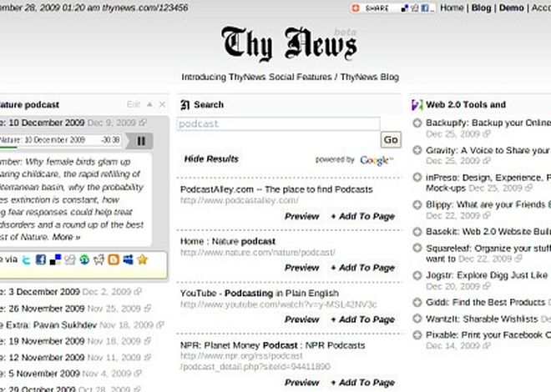Viewport: 551px width, 392px height.
Task: Preview the PodcastAlley.com result
Action: point(302,217)
